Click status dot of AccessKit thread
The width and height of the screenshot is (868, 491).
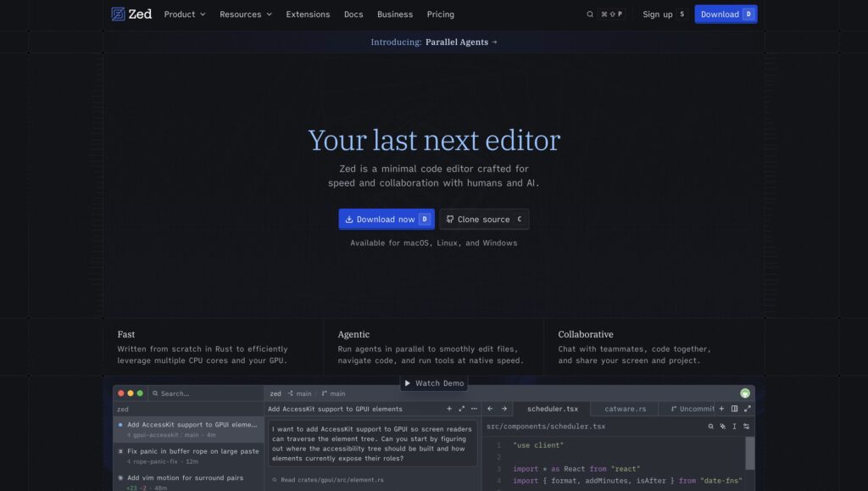(120, 425)
